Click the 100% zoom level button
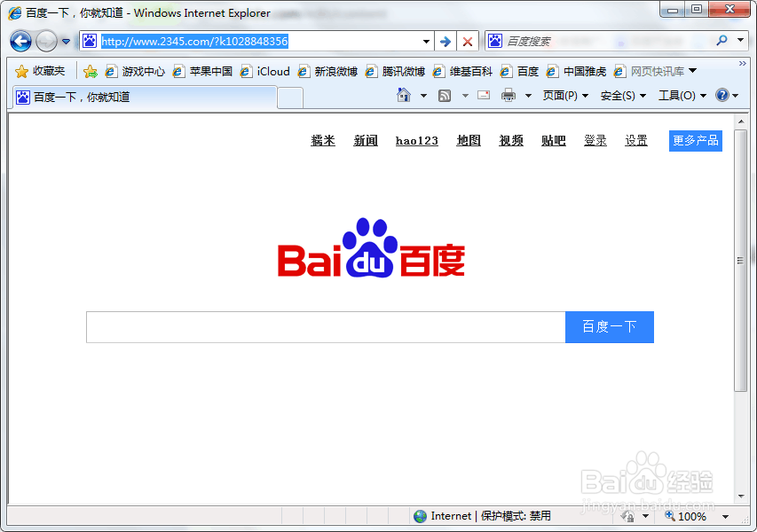This screenshot has height=532, width=757. 685,516
